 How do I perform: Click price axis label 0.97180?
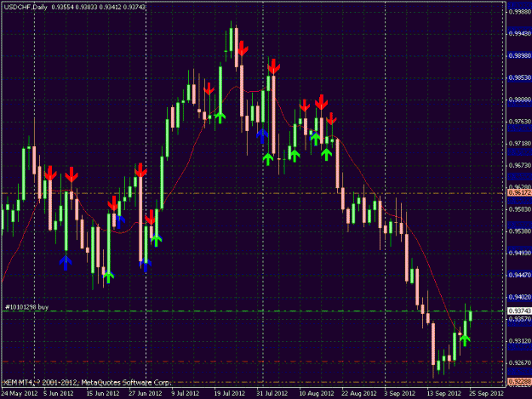coord(520,144)
